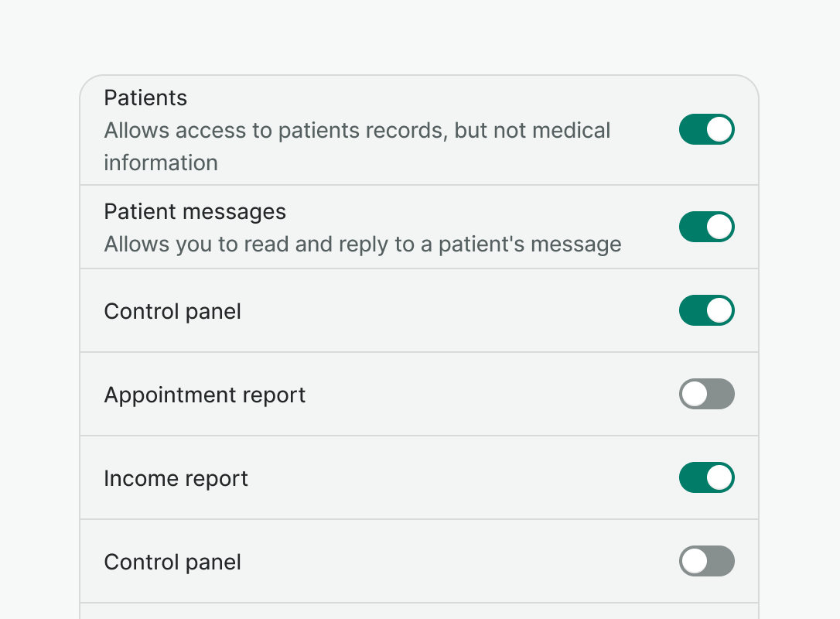Click the "Allows you to read and reply" description
The height and width of the screenshot is (619, 840).
362,245
